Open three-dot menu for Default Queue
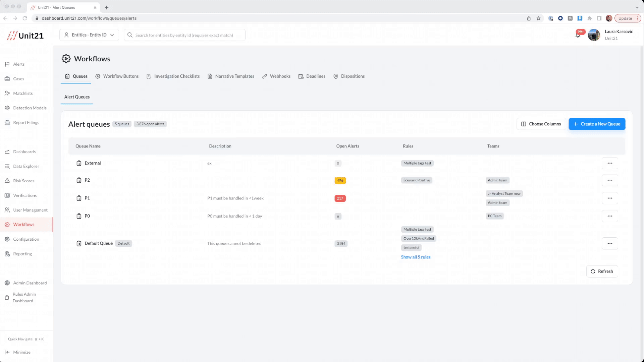 pyautogui.click(x=610, y=243)
